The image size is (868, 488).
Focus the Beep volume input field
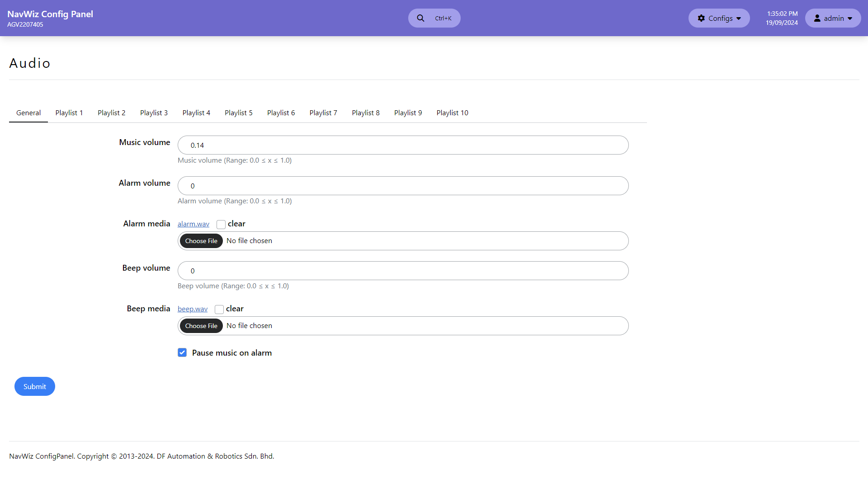pyautogui.click(x=403, y=271)
